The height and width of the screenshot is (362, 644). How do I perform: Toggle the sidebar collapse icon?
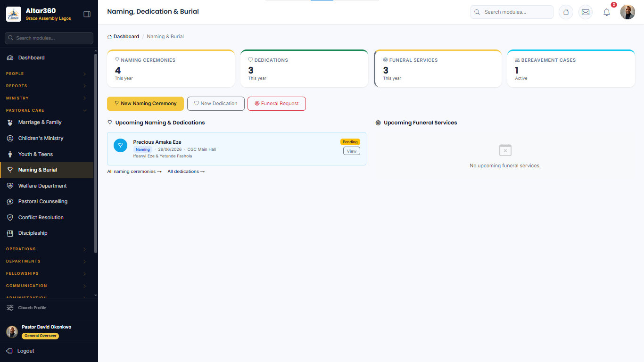(87, 14)
